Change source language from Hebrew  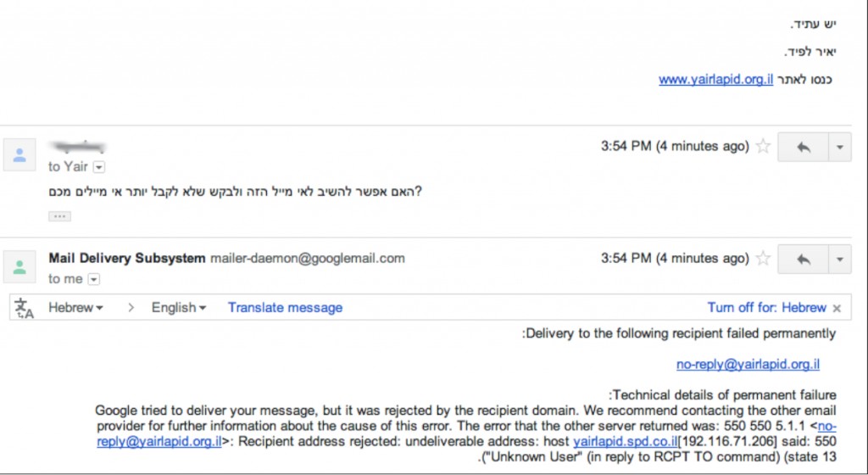click(x=75, y=308)
